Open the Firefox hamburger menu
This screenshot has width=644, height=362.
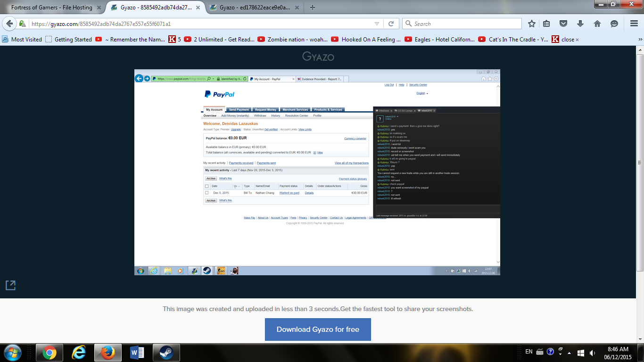click(634, 24)
